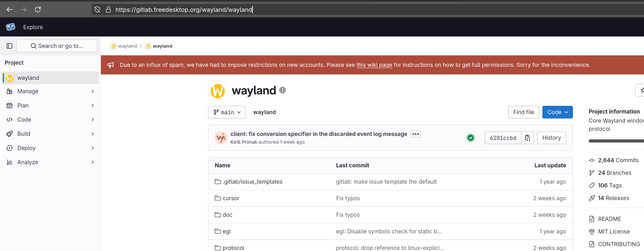Click the Deploy sidebar icon

click(x=9, y=148)
